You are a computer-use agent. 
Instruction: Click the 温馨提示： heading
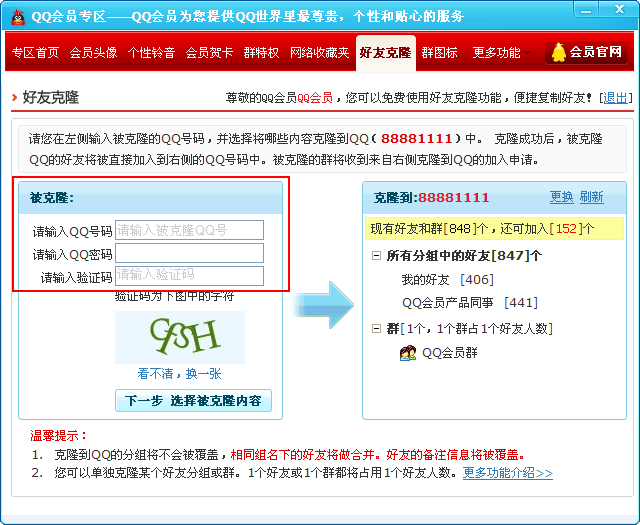point(58,436)
